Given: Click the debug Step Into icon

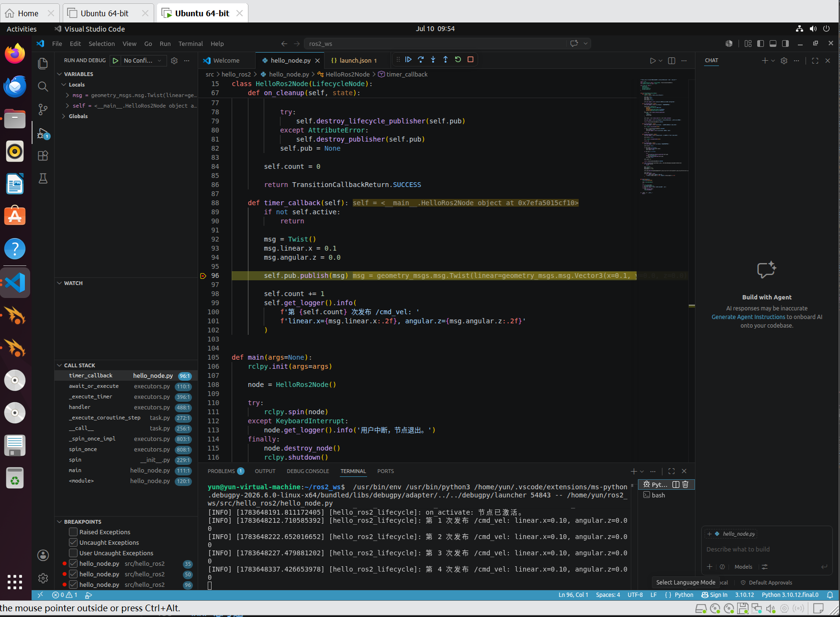Looking at the screenshot, I should click(x=433, y=60).
